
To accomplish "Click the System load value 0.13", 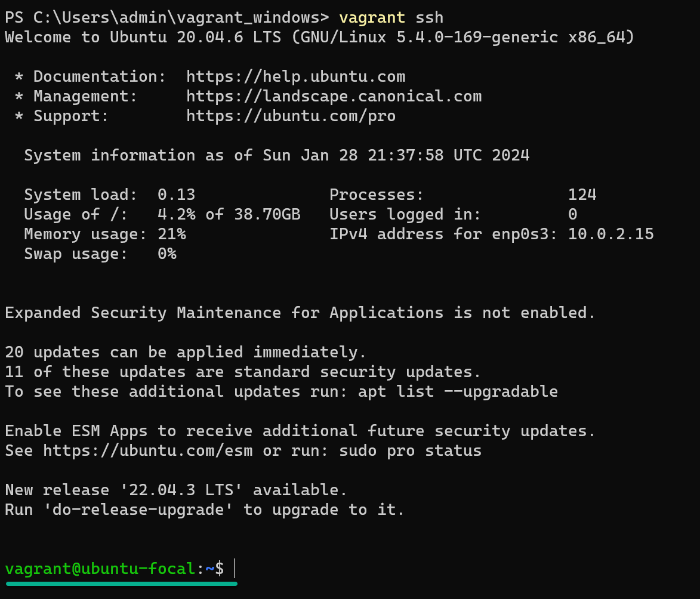I will (x=176, y=194).
